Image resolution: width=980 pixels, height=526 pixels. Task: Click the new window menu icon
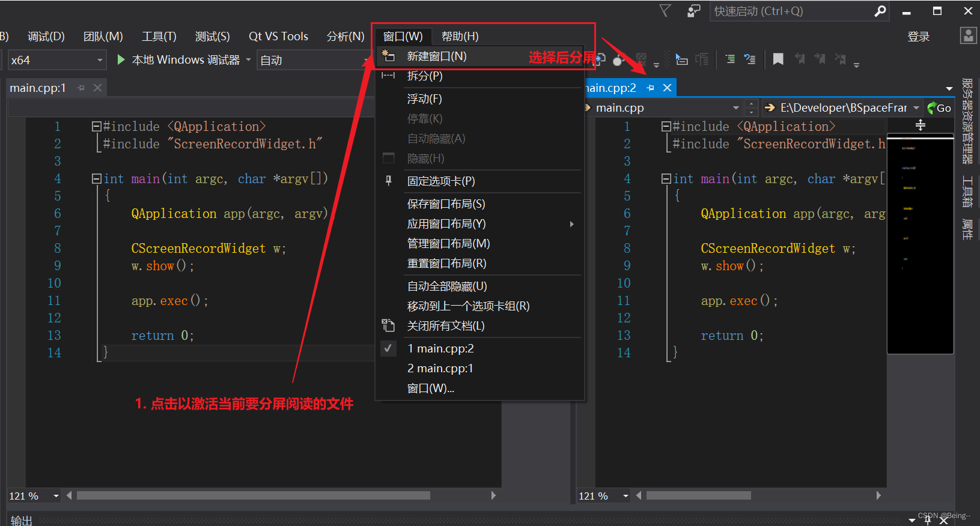click(389, 56)
